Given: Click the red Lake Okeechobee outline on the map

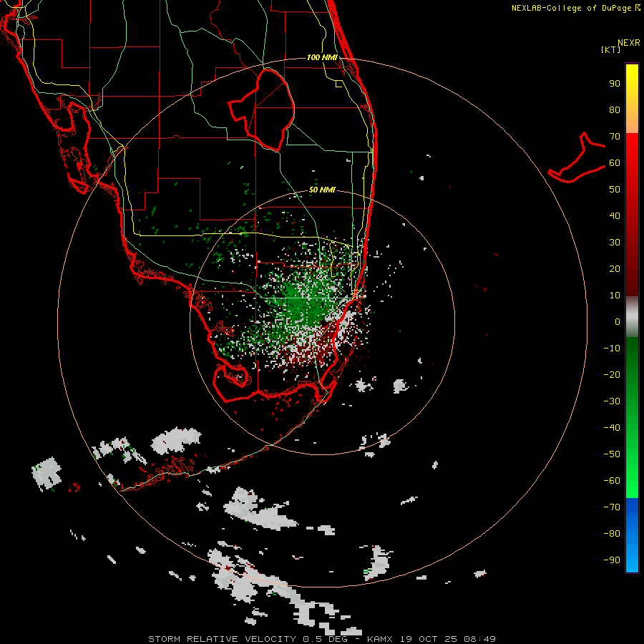Looking at the screenshot, I should tap(262, 109).
